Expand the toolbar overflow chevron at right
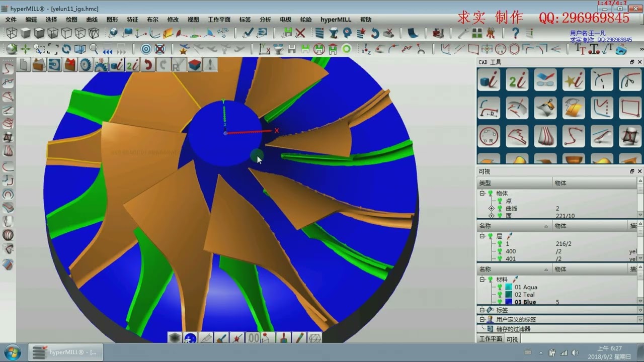Viewport: 644px width, 362px height. pos(641,49)
